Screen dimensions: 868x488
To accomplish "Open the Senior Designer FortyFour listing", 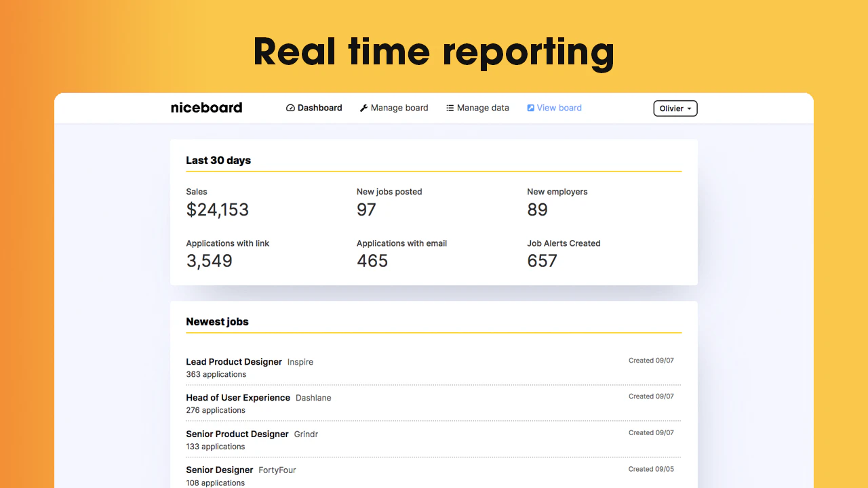I will (219, 470).
